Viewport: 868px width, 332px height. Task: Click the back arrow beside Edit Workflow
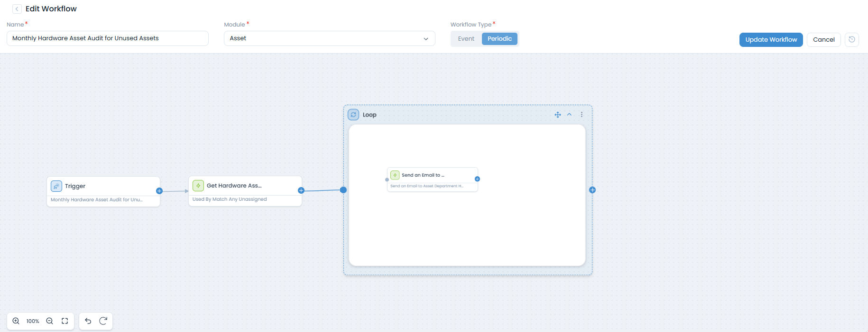tap(17, 9)
